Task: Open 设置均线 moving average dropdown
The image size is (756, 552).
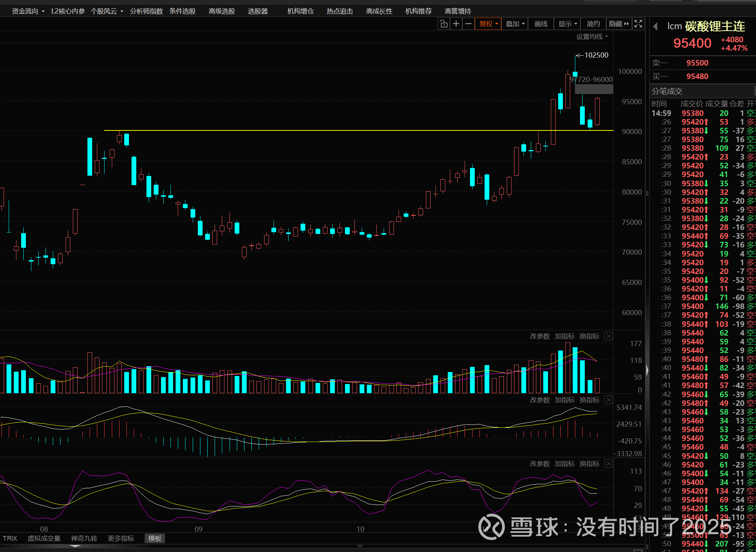Action: click(x=592, y=37)
